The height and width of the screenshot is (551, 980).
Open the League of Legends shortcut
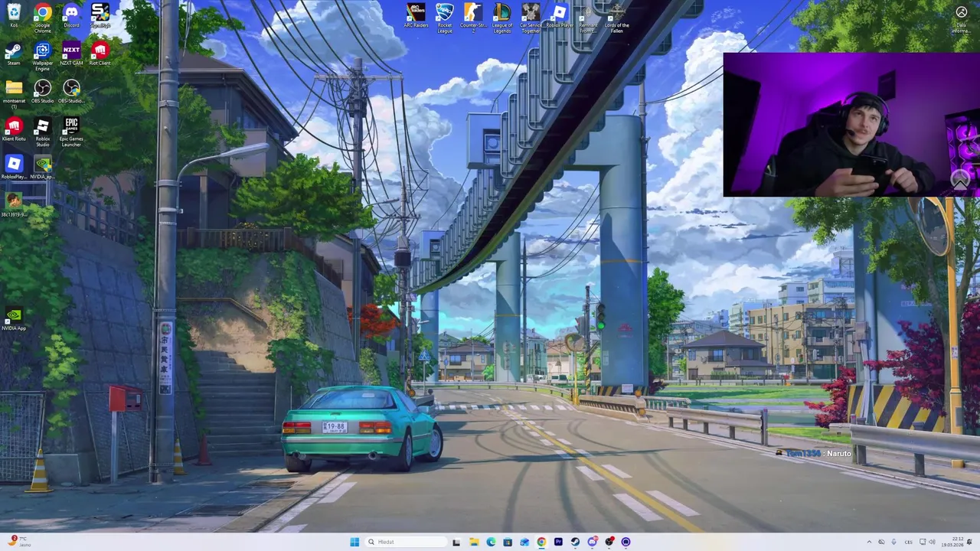point(502,18)
